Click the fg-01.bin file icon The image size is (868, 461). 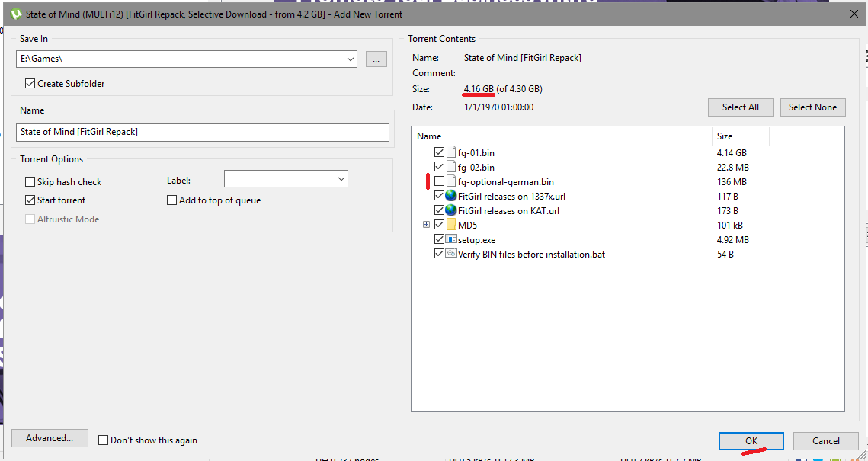pos(450,152)
